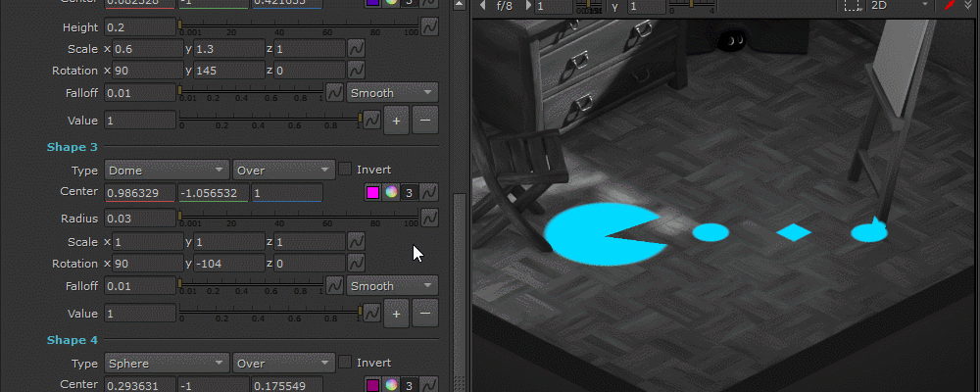This screenshot has height=392, width=980.
Task: Open Shape 3 Falloff type dropdown Smooth
Action: 393,286
